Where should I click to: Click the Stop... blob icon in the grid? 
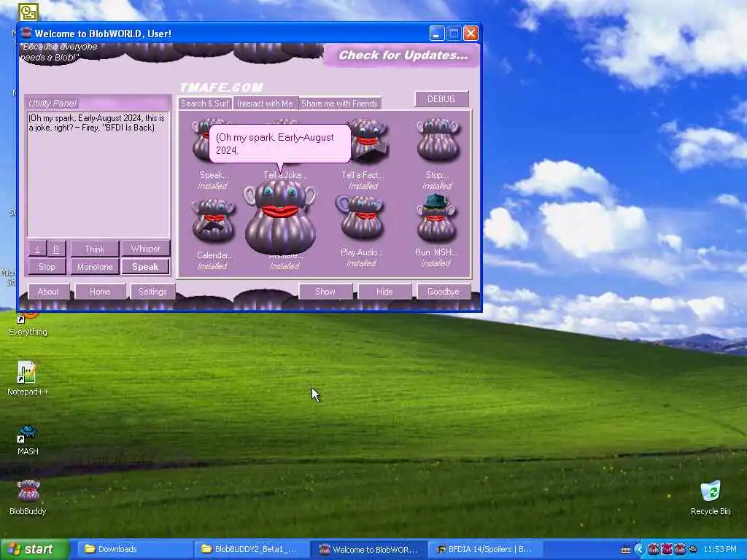coord(438,141)
